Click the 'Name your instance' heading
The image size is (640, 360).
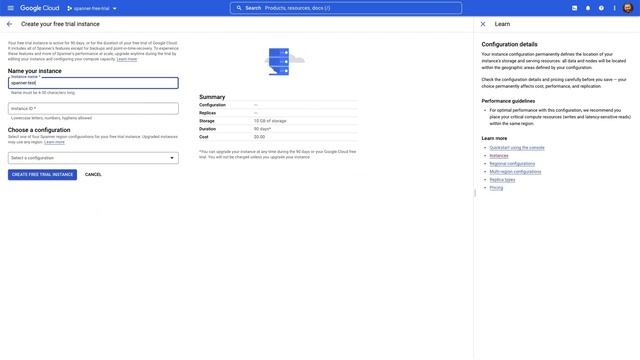click(x=35, y=71)
